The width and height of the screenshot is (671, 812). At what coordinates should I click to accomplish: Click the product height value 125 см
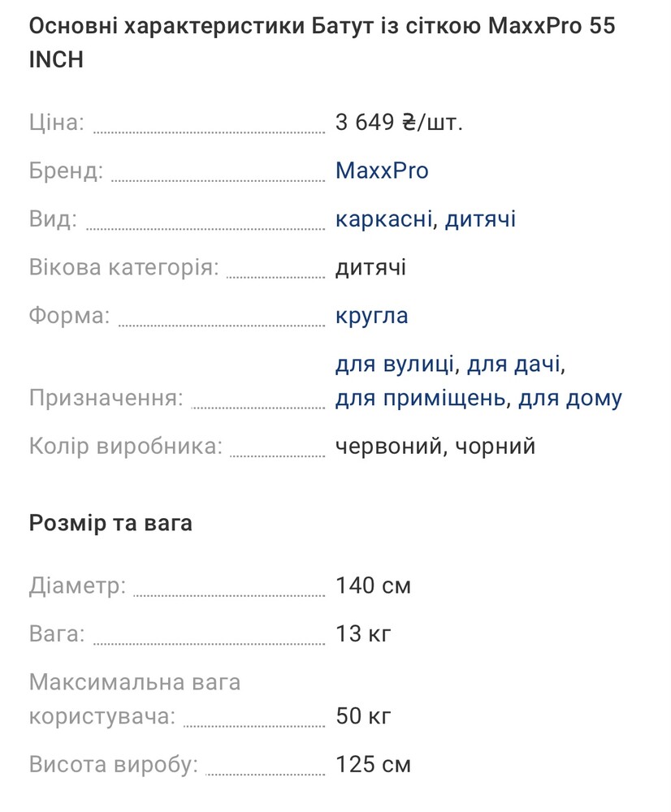click(x=373, y=765)
